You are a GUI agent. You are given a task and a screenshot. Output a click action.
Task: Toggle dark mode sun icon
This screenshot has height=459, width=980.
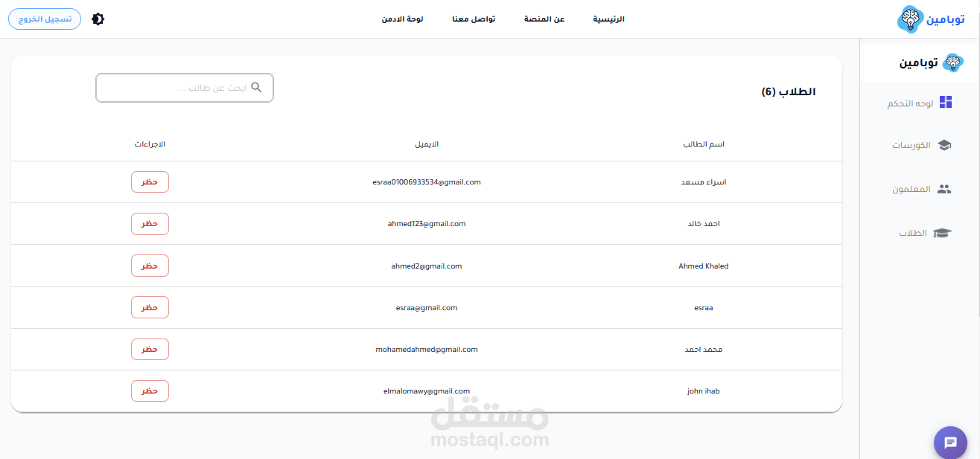(x=98, y=19)
